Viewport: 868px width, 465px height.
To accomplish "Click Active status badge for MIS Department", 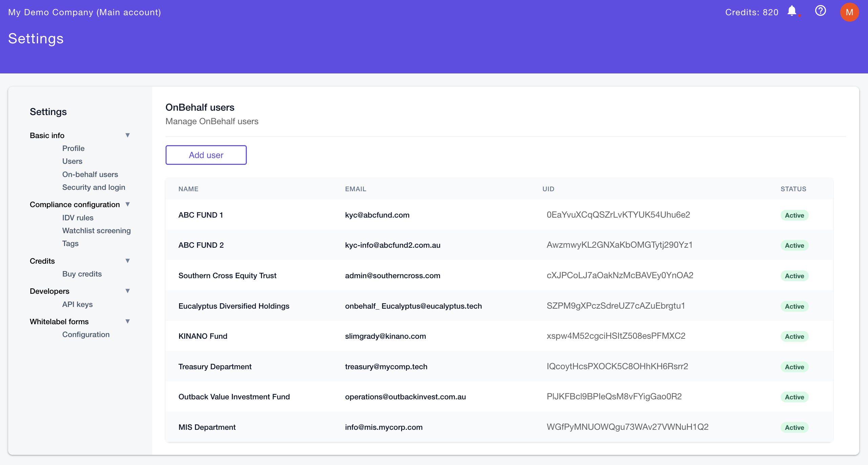I will 795,427.
